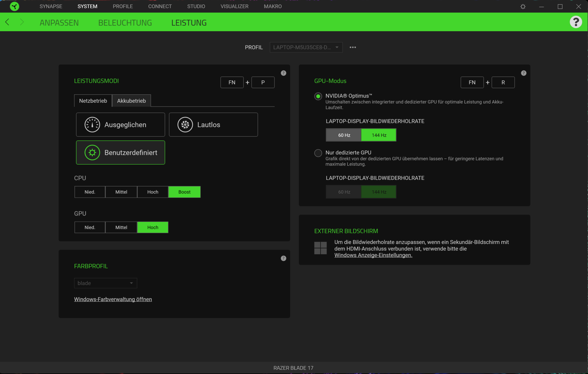Switch to ANPASSEN subtab
The image size is (588, 374).
(59, 22)
